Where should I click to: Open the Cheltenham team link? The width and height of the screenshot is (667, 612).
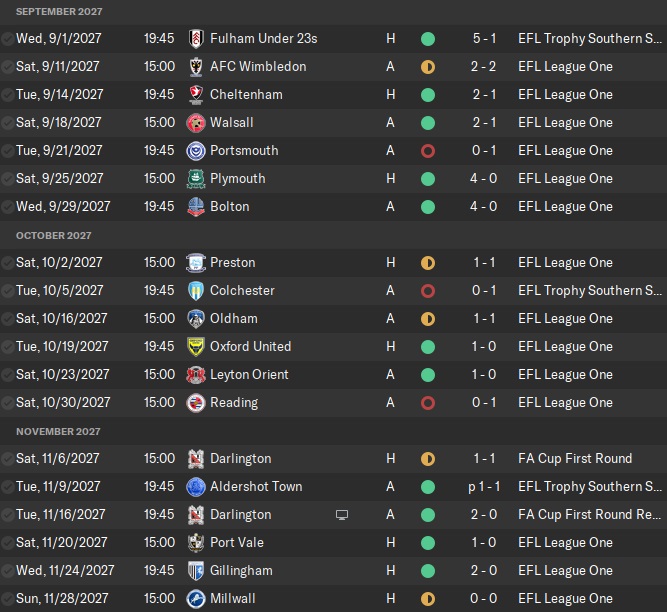click(x=246, y=95)
